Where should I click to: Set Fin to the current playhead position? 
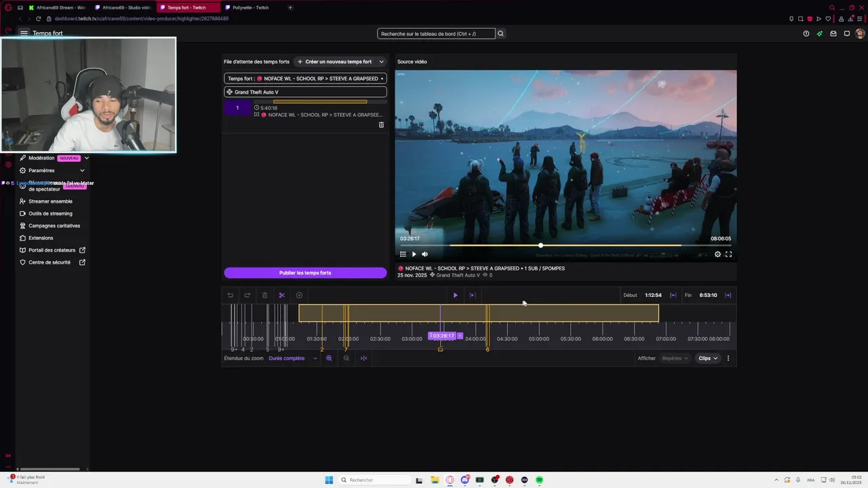[x=728, y=295]
